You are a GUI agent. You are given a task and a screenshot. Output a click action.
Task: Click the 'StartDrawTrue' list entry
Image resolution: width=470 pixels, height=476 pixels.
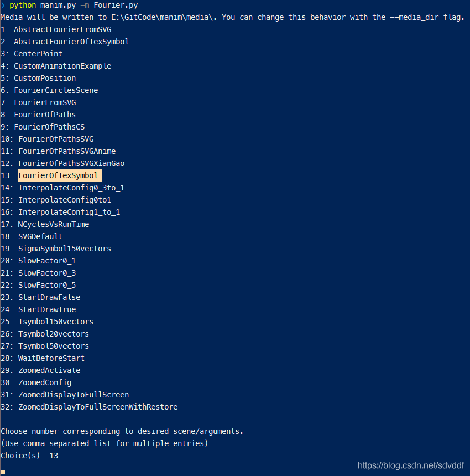pyautogui.click(x=47, y=309)
